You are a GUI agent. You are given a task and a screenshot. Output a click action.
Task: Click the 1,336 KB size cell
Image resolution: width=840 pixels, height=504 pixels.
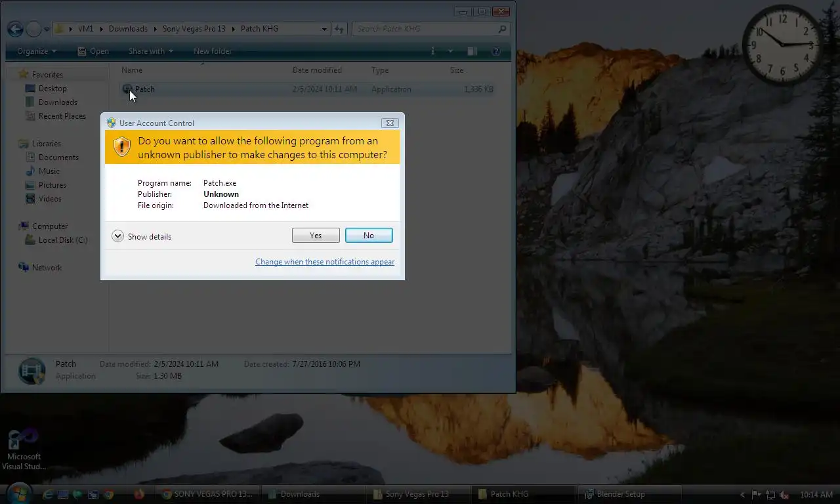coord(478,89)
